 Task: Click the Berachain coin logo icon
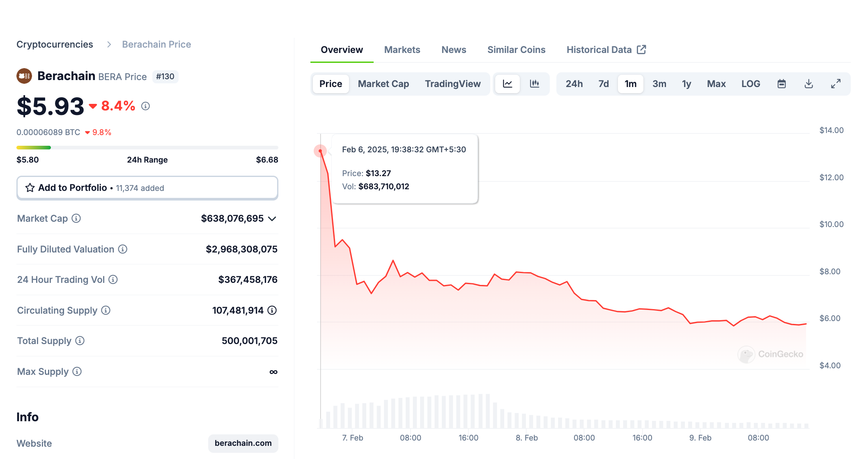coord(24,76)
